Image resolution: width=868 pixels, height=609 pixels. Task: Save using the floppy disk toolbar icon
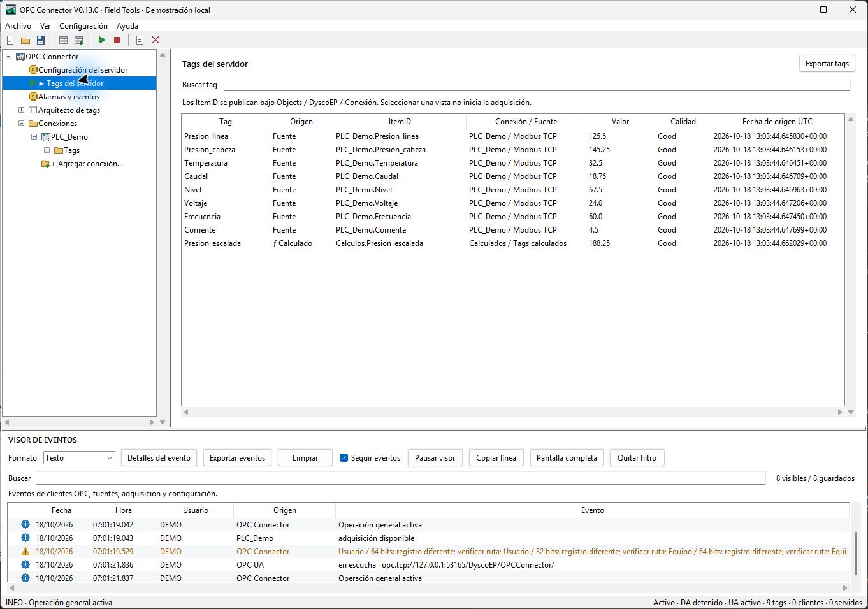[x=41, y=40]
